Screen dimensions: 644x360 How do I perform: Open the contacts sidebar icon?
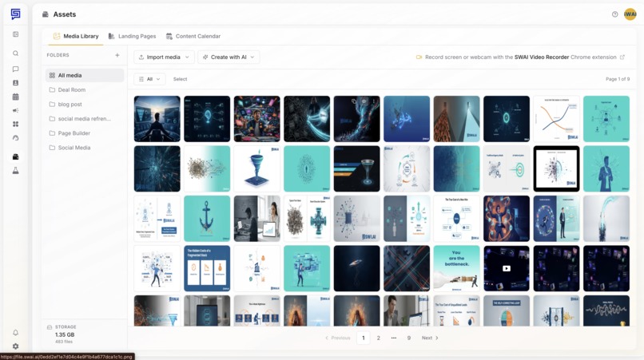(x=16, y=83)
